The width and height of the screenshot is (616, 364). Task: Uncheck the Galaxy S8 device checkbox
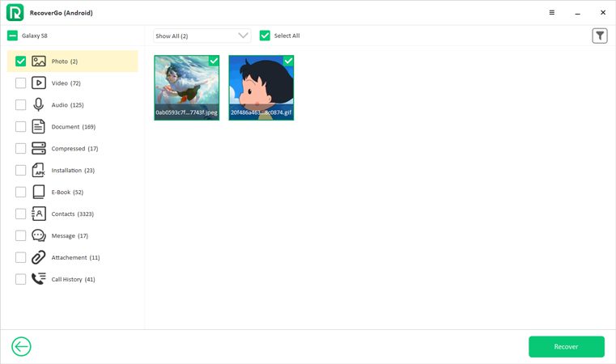(13, 36)
